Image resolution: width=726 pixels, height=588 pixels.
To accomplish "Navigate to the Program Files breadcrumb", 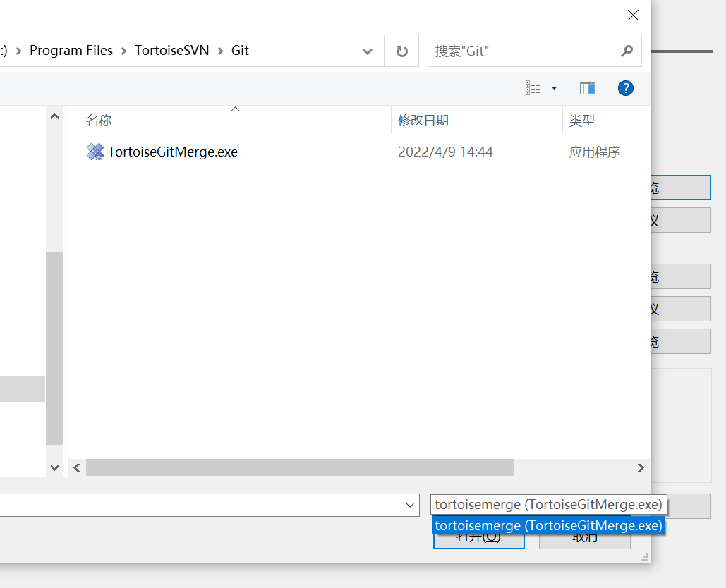I will coord(71,50).
